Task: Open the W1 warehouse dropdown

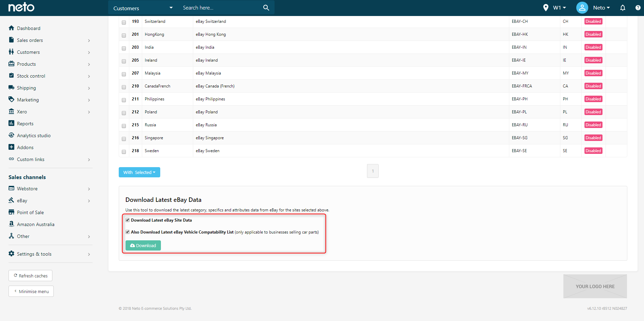Action: (x=560, y=7)
